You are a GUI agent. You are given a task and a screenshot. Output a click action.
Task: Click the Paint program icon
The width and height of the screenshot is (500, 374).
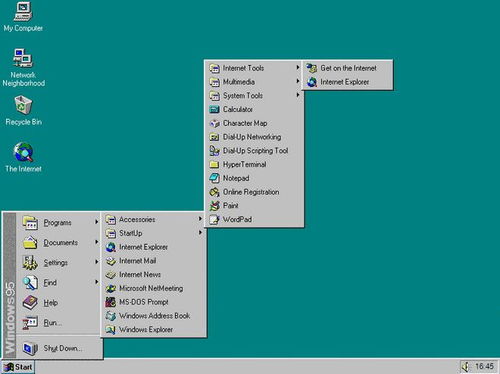[214, 206]
